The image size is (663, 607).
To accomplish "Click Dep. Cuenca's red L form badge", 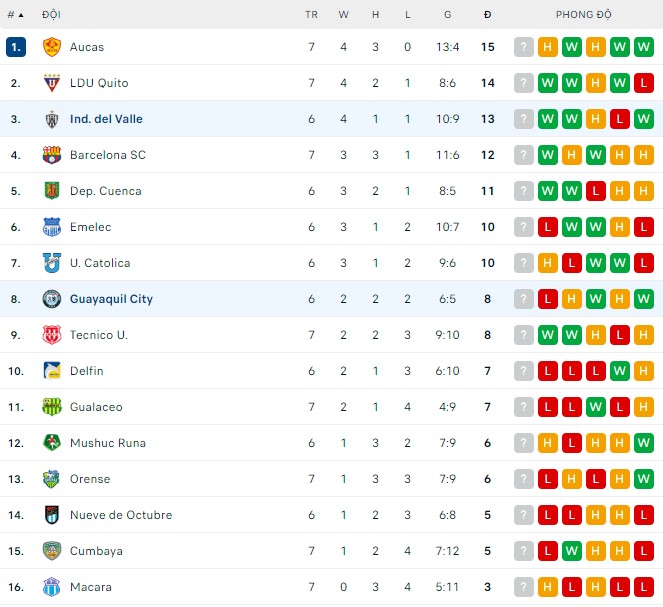I will (596, 191).
